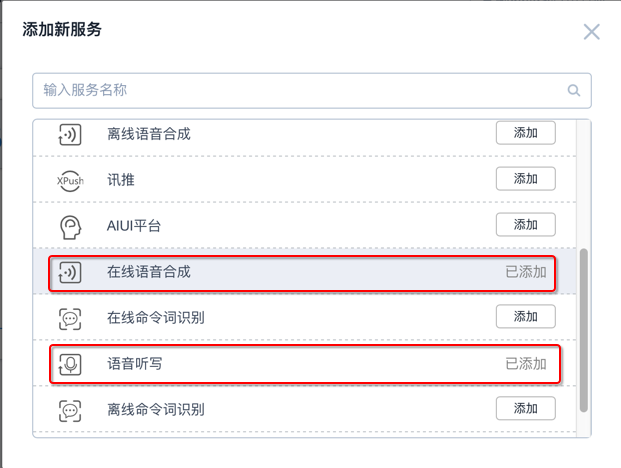This screenshot has width=621, height=468.
Task: Click the XPush service icon
Action: point(69,180)
